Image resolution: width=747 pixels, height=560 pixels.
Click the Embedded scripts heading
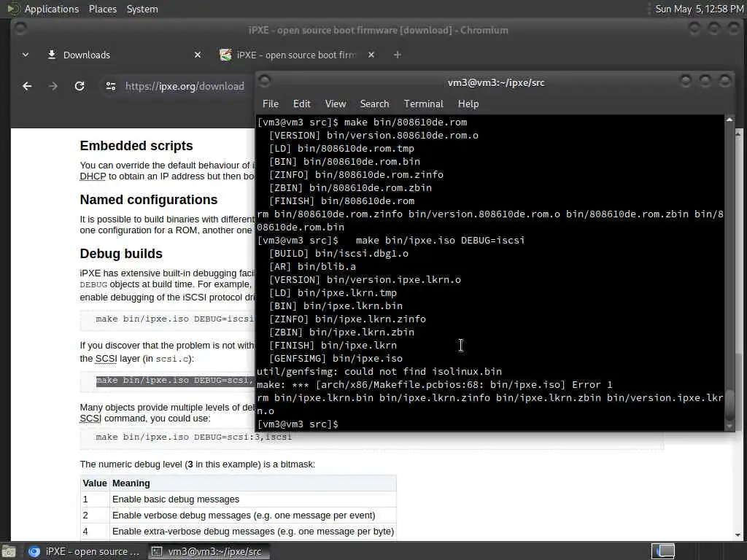136,146
